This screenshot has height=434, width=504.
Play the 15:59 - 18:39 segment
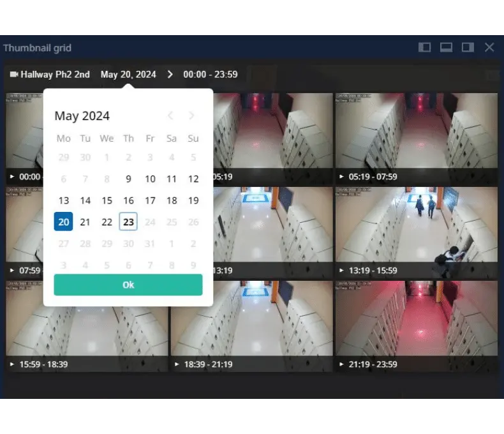pos(12,364)
